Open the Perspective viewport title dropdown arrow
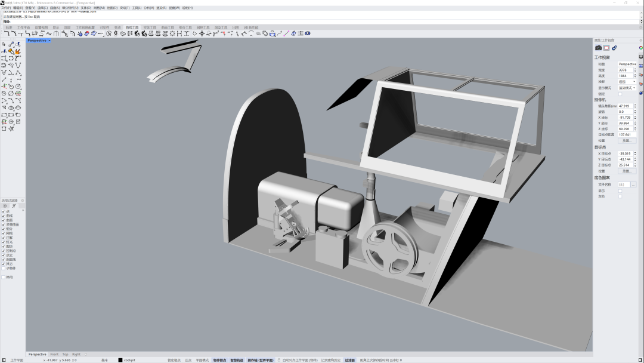The image size is (644, 363). click(49, 41)
